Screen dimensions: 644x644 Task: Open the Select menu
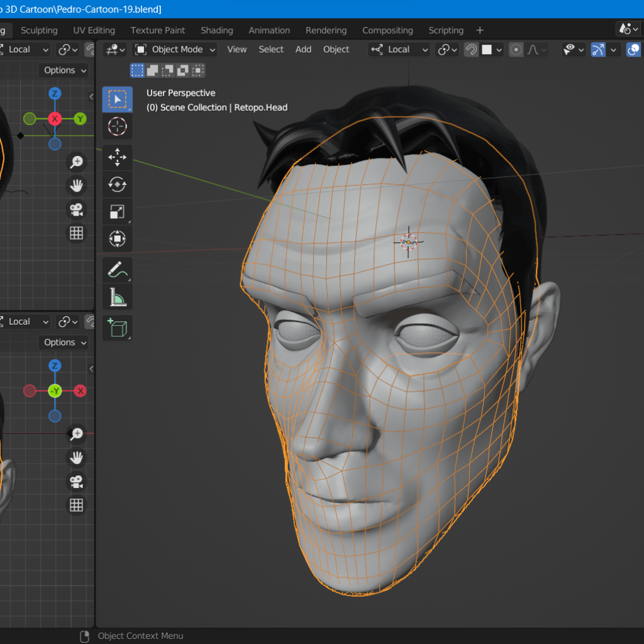click(x=271, y=50)
